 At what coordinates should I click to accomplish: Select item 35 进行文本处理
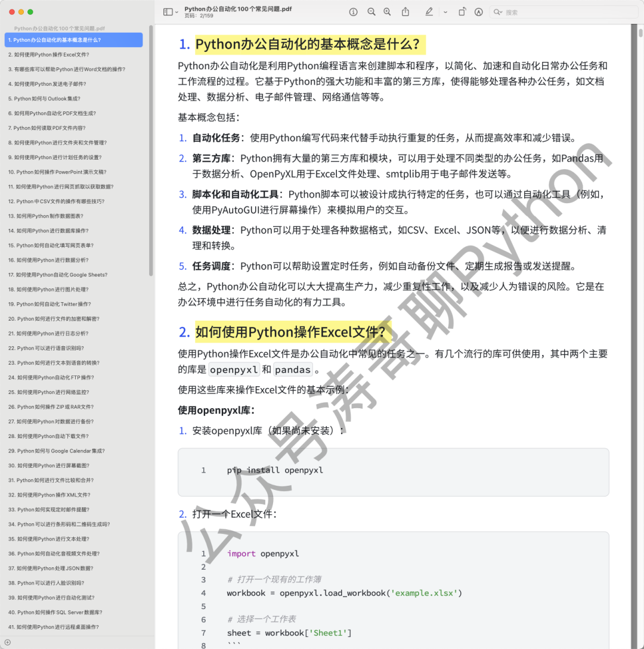coord(74,539)
